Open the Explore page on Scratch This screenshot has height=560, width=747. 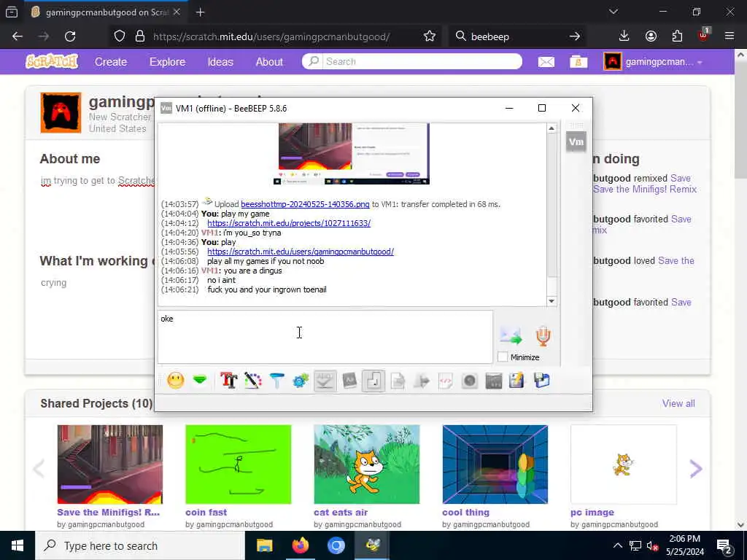coord(167,62)
